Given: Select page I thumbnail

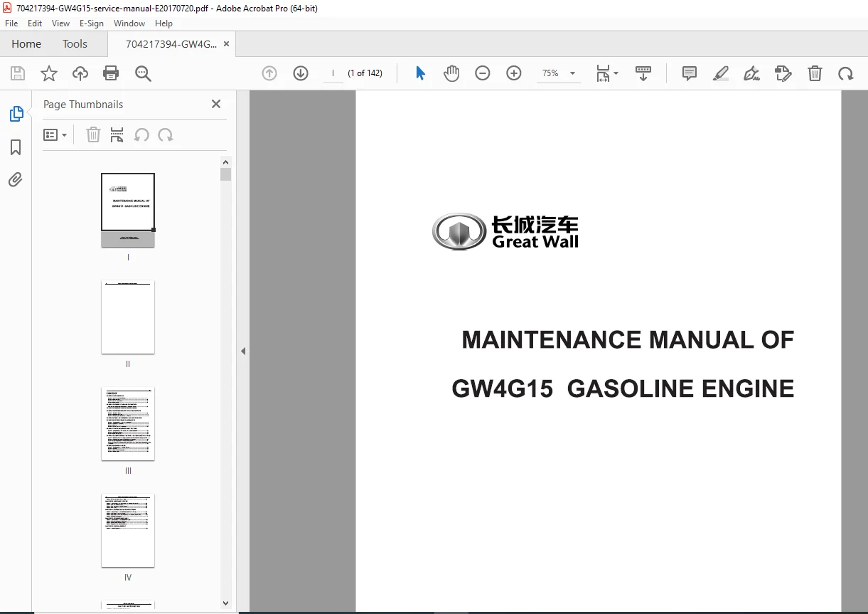Looking at the screenshot, I should click(x=128, y=210).
